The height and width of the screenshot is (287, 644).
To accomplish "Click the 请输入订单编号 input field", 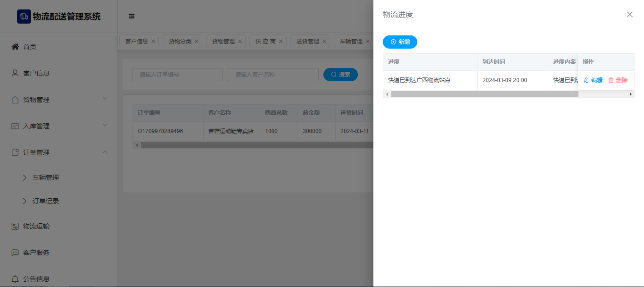I will pos(177,75).
